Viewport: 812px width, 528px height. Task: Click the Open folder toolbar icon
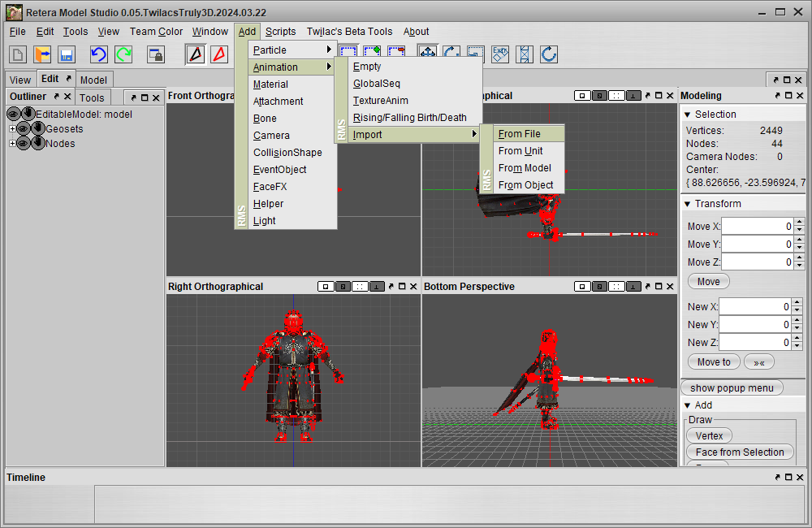pyautogui.click(x=42, y=54)
